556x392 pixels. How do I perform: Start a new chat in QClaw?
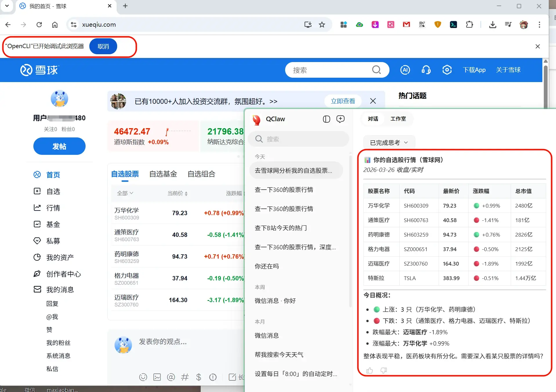click(340, 119)
